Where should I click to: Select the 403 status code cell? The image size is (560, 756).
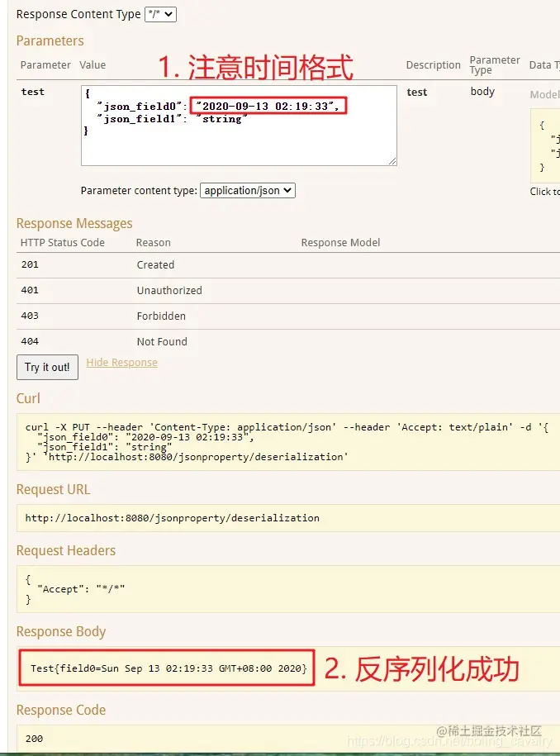coord(30,316)
